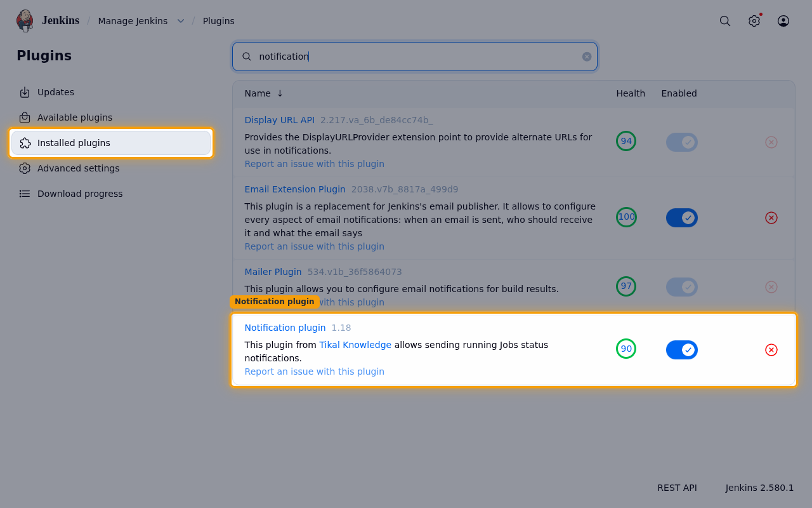Click the Jenkins butler logo
Screen dimensions: 812x508
[x=25, y=21]
